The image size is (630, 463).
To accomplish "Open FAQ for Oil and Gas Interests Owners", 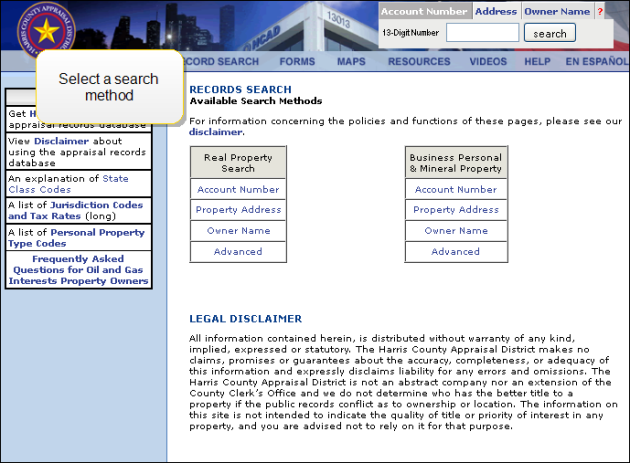I will [78, 270].
